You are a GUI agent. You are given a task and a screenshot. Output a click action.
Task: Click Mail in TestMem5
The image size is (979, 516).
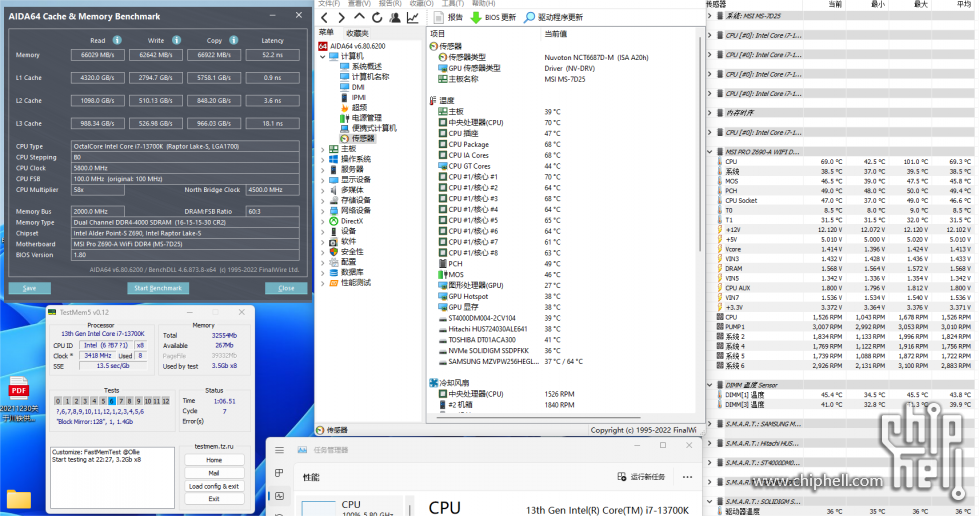tap(214, 473)
